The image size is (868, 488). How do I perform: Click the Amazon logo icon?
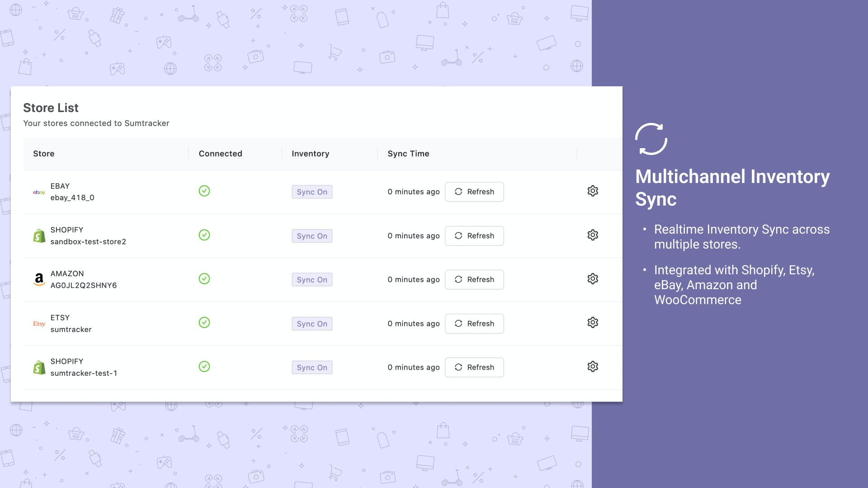pyautogui.click(x=39, y=279)
